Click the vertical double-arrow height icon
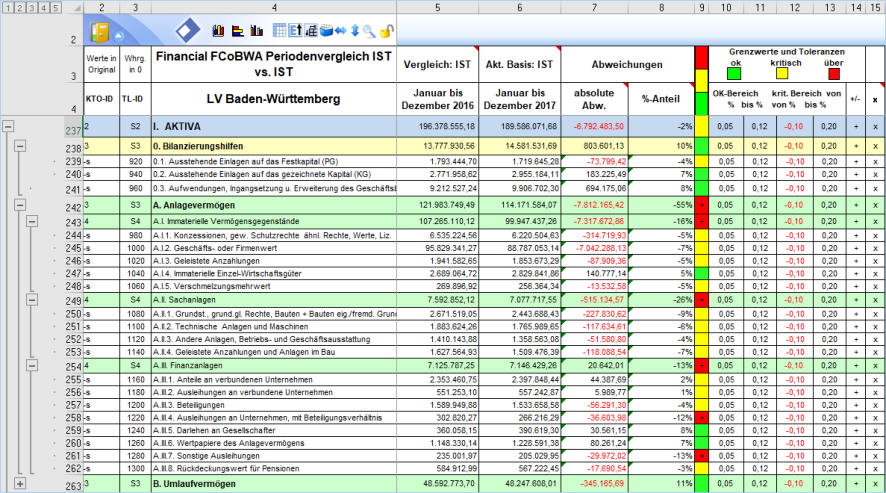Viewport: 886px width, 493px height. (354, 31)
